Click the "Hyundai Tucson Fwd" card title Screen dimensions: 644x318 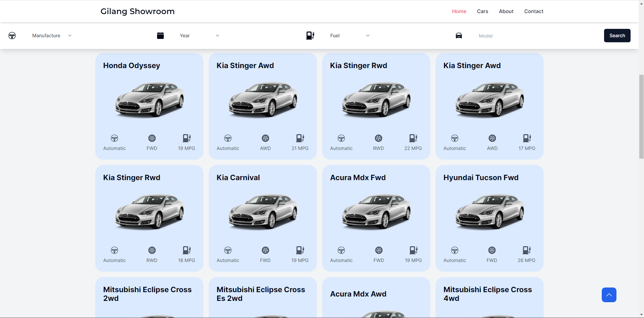click(x=481, y=178)
